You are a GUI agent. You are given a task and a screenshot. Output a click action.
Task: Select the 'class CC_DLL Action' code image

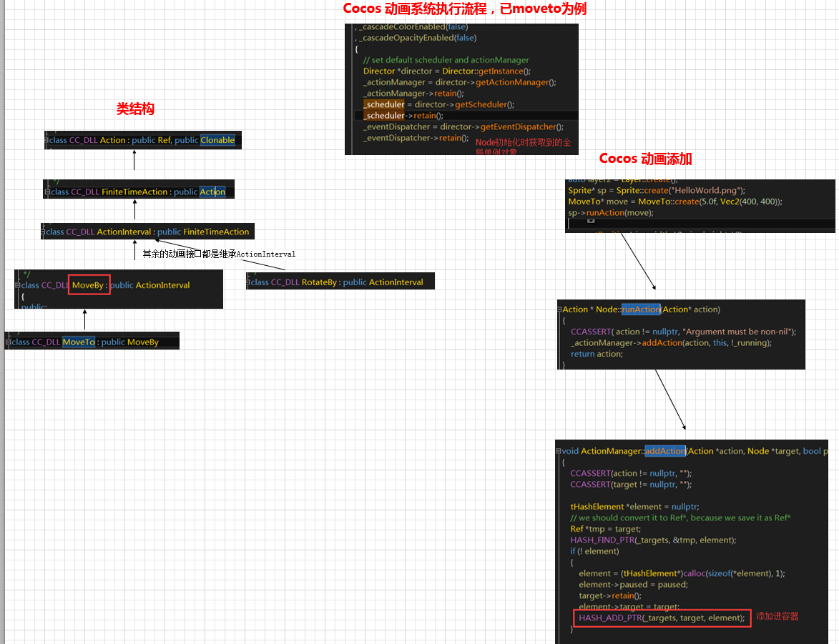pos(143,140)
